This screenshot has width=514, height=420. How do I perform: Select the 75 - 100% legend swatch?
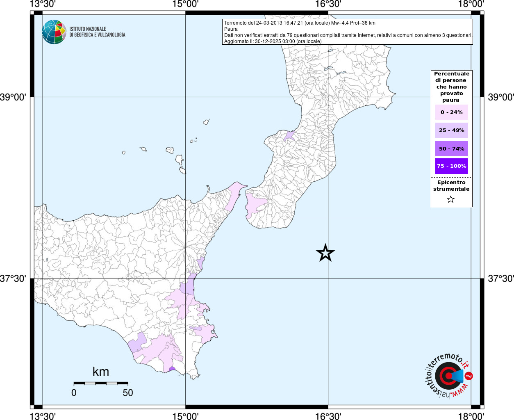451,166
